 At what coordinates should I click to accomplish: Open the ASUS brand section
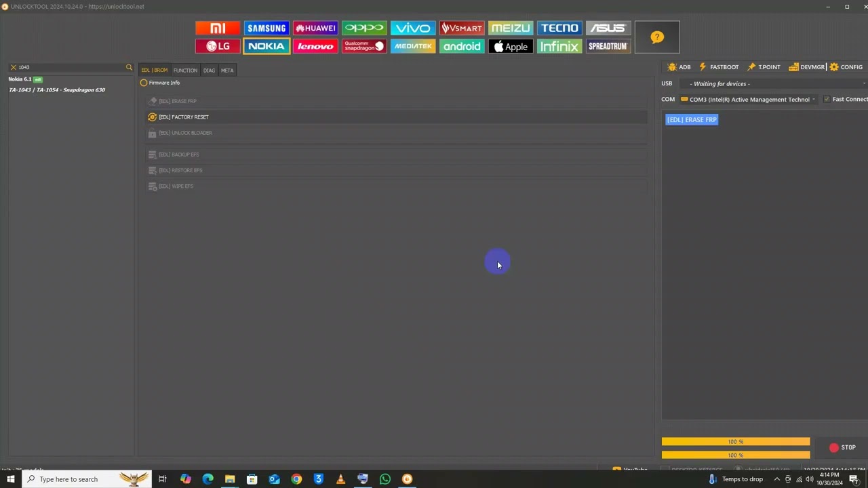(608, 28)
